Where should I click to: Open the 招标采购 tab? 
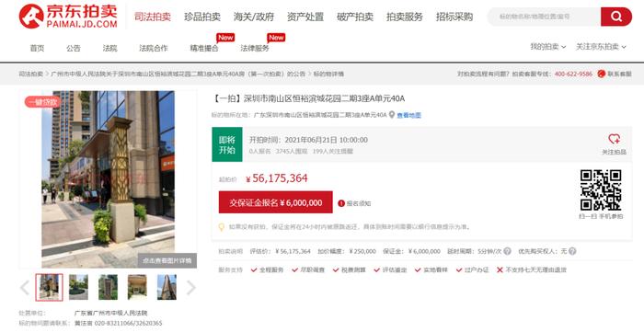coord(454,17)
